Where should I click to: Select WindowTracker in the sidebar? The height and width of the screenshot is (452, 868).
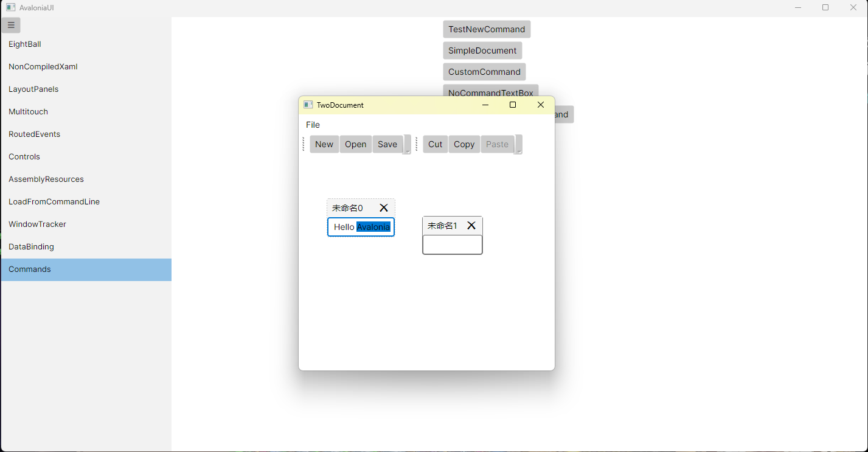(86, 224)
